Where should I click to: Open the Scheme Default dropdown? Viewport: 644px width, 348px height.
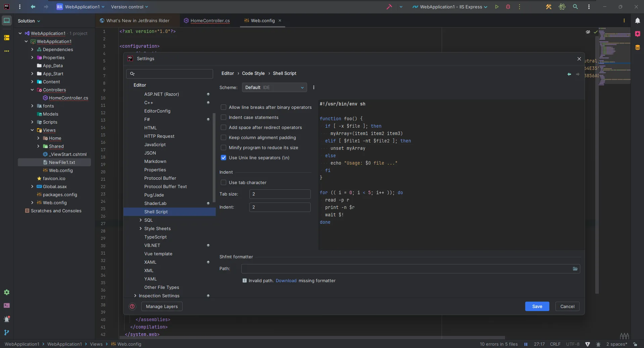click(274, 88)
